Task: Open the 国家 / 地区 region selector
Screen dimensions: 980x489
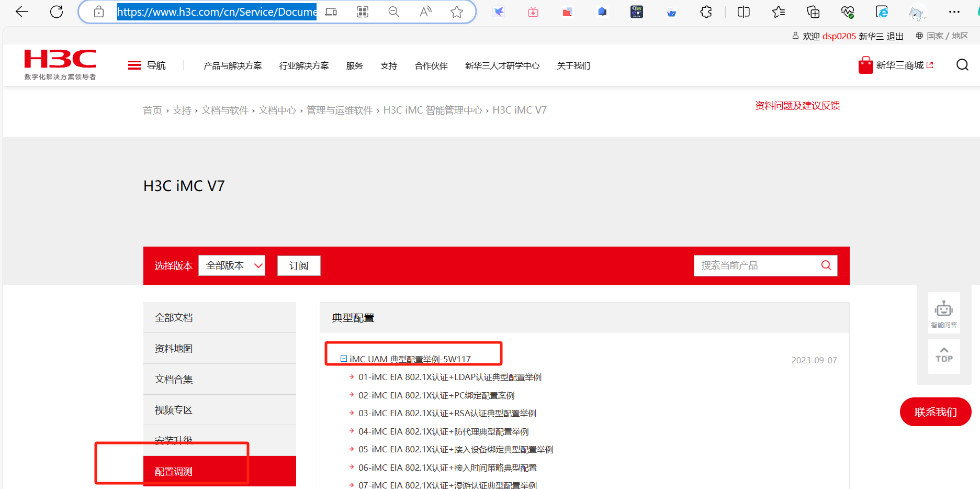Action: [x=942, y=36]
